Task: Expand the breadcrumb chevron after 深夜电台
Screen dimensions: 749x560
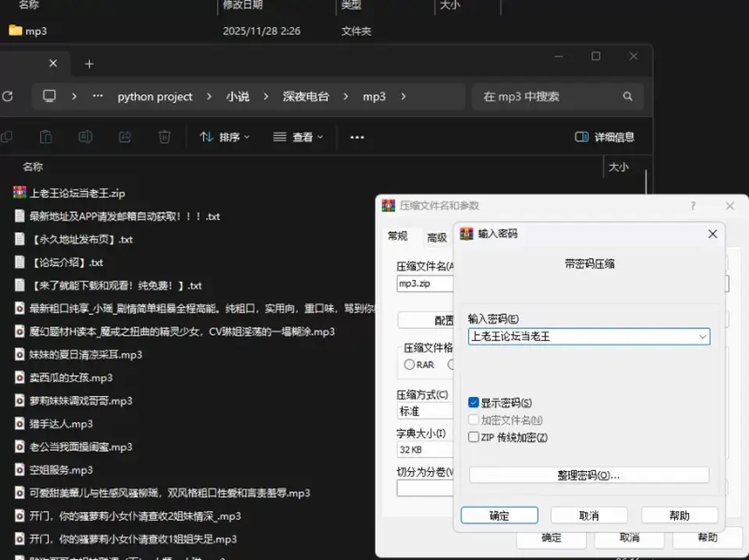Action: [346, 97]
